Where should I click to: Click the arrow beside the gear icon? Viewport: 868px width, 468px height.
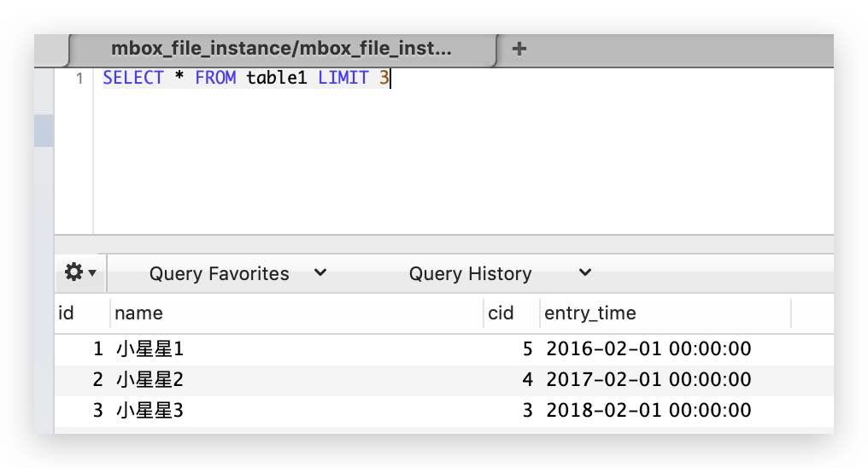coord(92,272)
